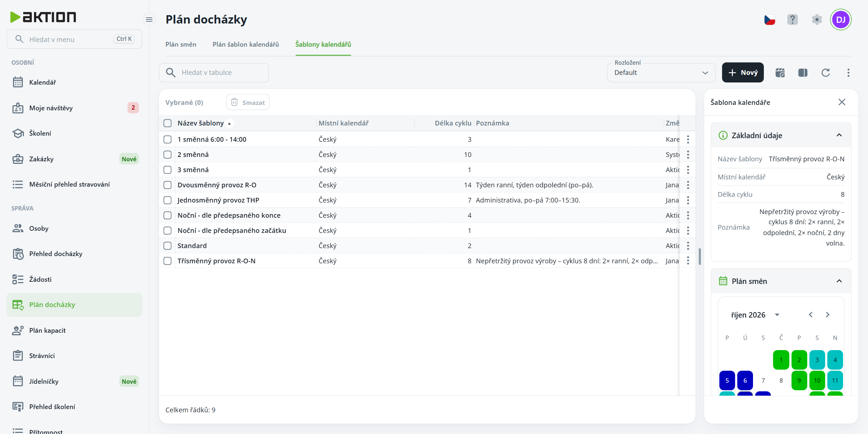Go to next month in calendar
868x434 pixels.
pos(827,315)
